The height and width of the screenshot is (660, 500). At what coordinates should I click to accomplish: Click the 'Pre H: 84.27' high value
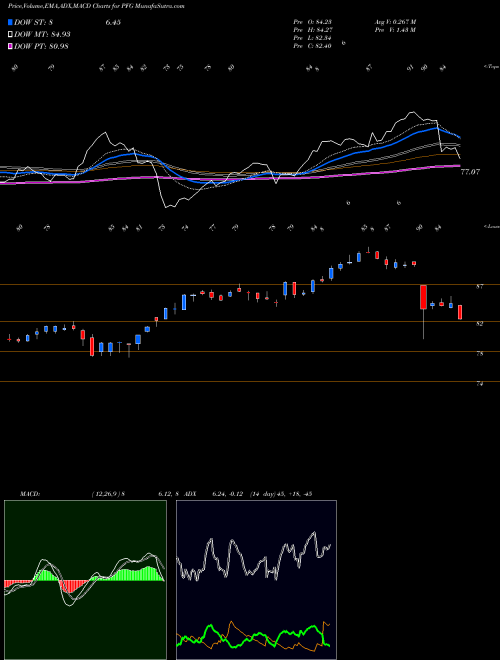coord(313,30)
